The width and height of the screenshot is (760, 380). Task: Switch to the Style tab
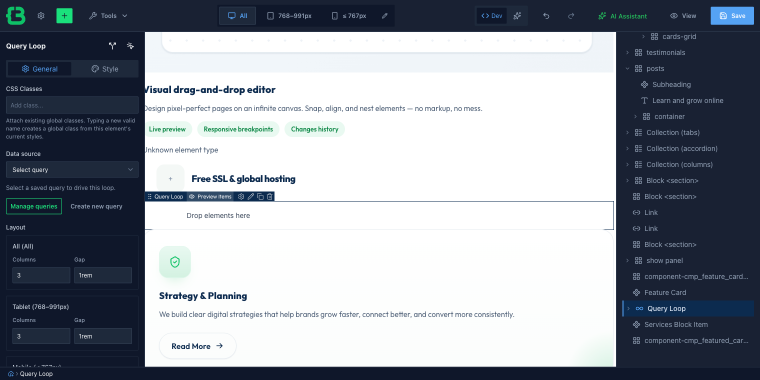click(105, 69)
